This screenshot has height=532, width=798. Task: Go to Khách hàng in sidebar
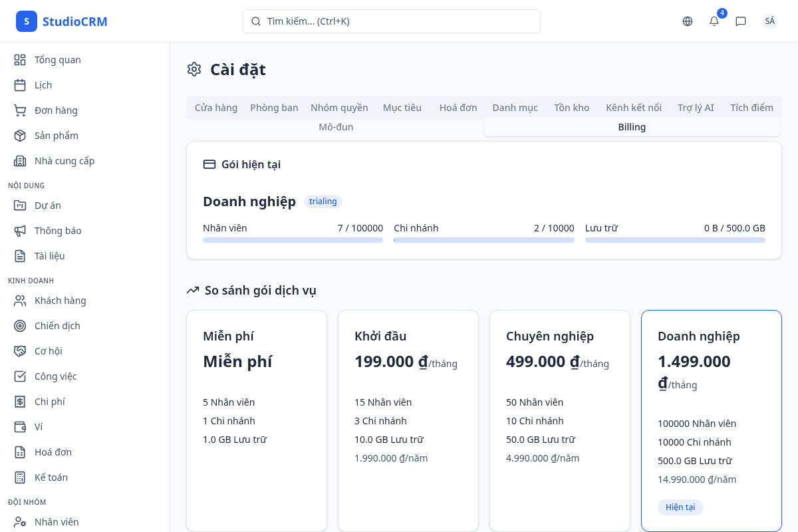pyautogui.click(x=60, y=301)
